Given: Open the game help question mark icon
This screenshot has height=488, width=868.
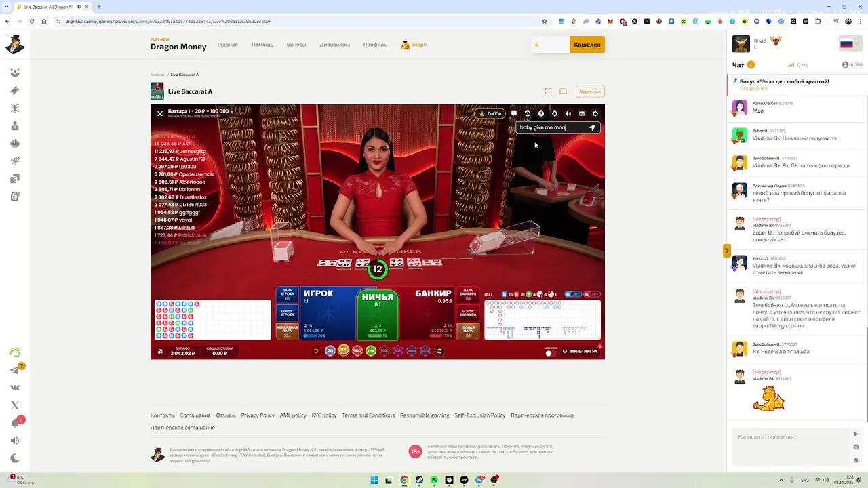Looking at the screenshot, I should point(541,114).
